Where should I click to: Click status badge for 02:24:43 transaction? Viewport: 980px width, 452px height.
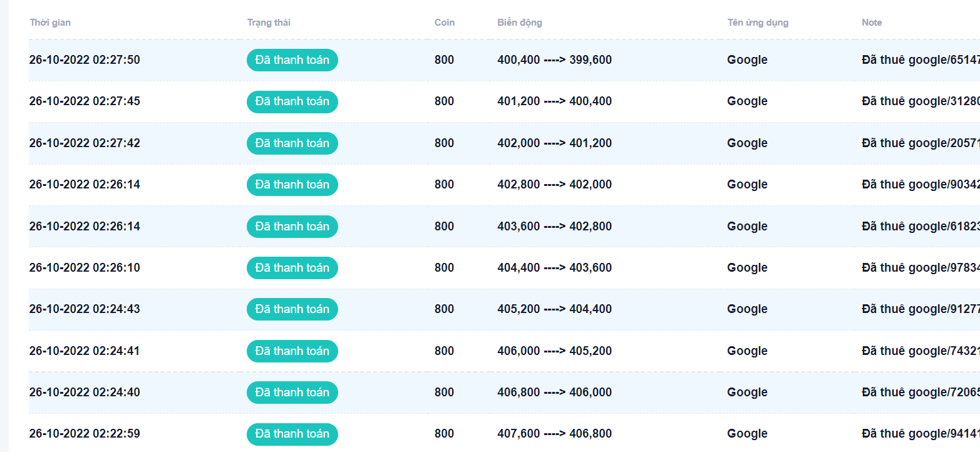click(x=292, y=309)
